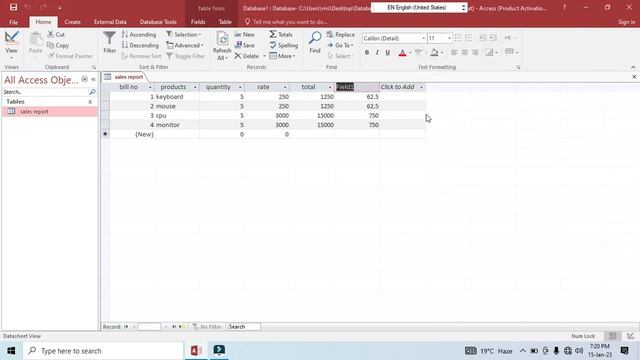Open the View switcher button
The image size is (640, 360).
point(11,45)
